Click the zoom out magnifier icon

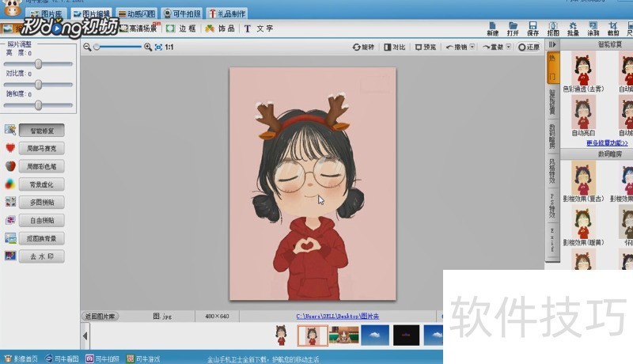tap(87, 47)
